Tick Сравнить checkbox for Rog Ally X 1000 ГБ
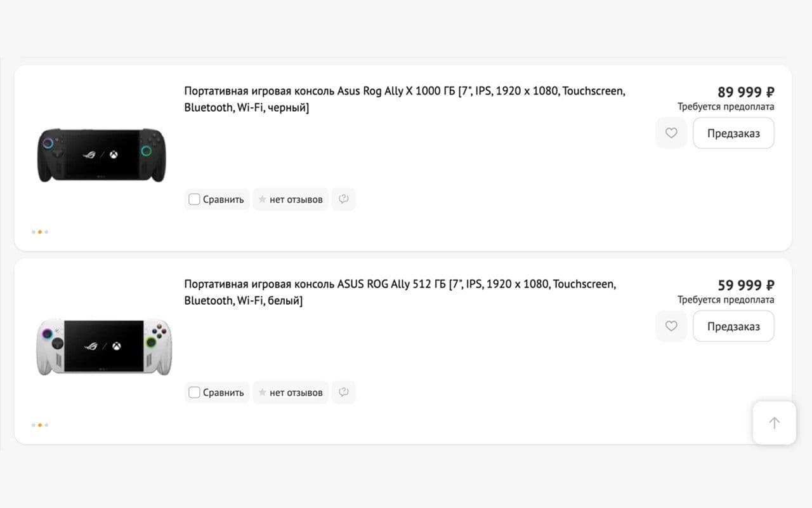The width and height of the screenshot is (812, 508). 194,199
